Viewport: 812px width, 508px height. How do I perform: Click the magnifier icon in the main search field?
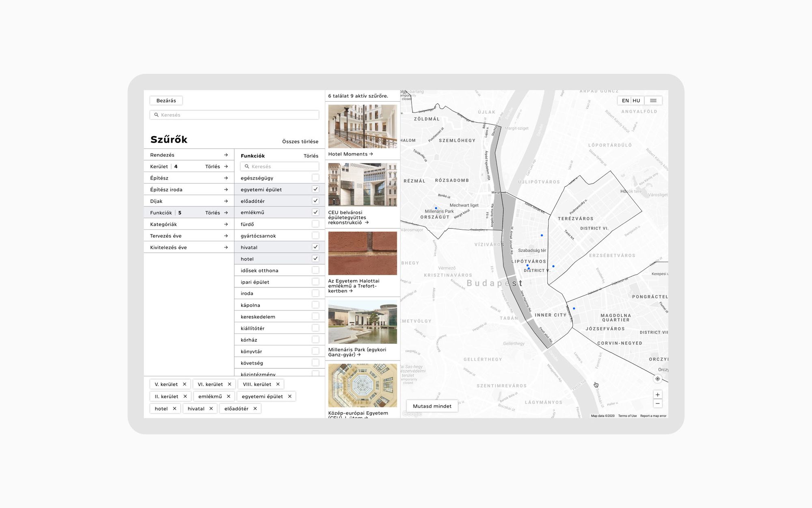coord(157,115)
